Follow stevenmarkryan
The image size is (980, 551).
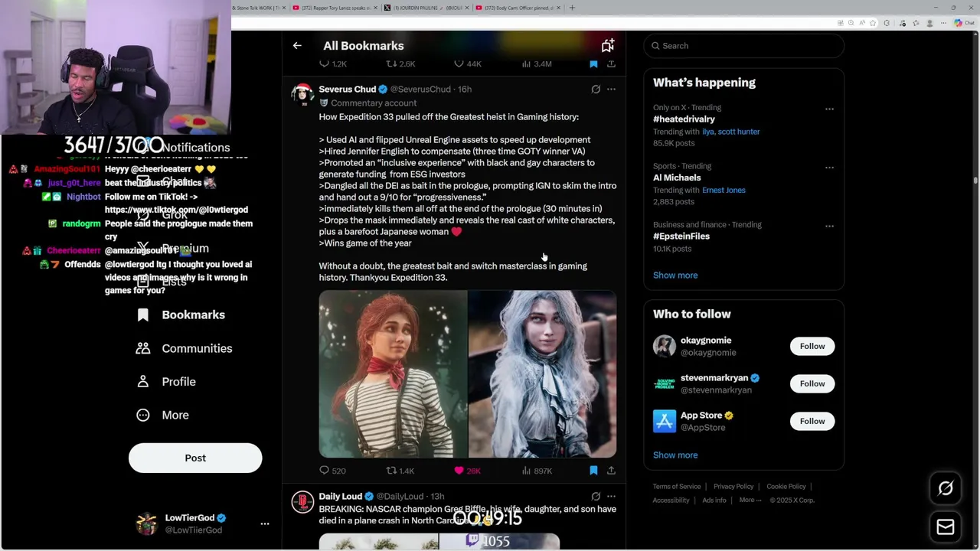(x=812, y=383)
